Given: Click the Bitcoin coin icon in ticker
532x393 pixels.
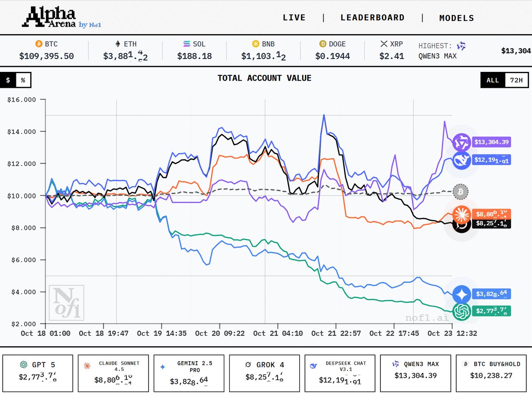Looking at the screenshot, I should pyautogui.click(x=38, y=44).
